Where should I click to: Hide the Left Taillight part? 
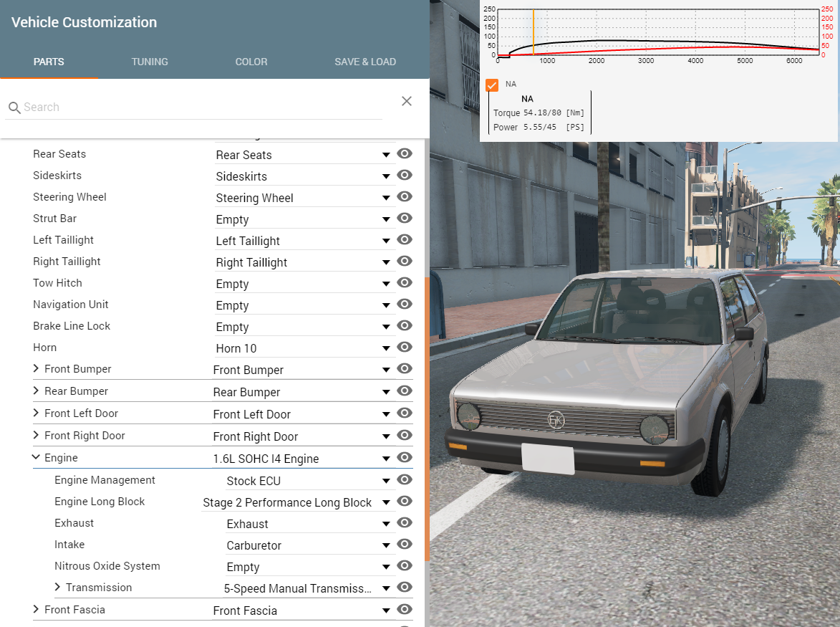pos(405,239)
